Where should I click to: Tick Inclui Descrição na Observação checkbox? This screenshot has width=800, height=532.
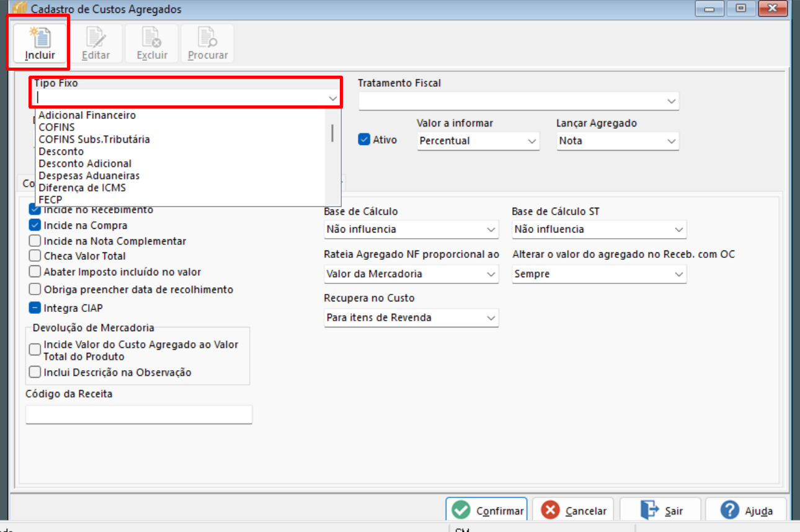coord(35,373)
